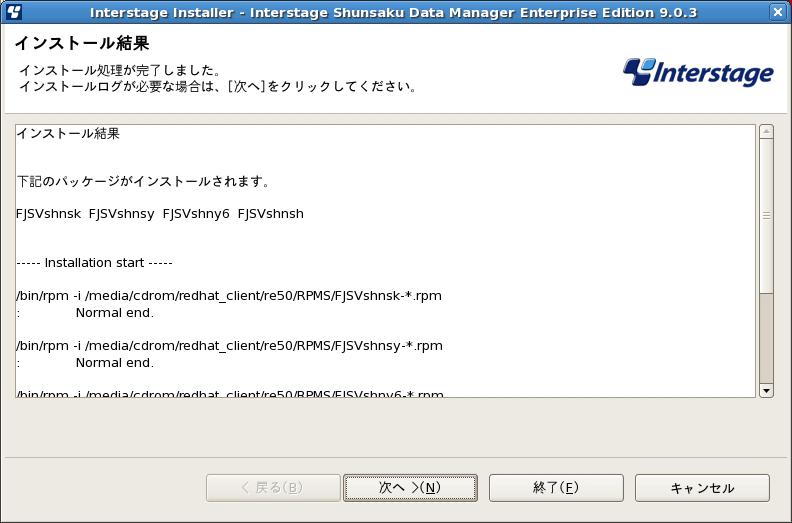Click the FJSVshny6 package name in list
The image size is (792, 523).
point(196,214)
